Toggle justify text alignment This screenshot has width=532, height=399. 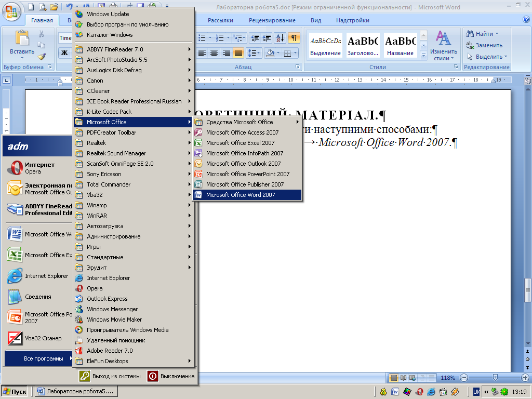pos(238,53)
